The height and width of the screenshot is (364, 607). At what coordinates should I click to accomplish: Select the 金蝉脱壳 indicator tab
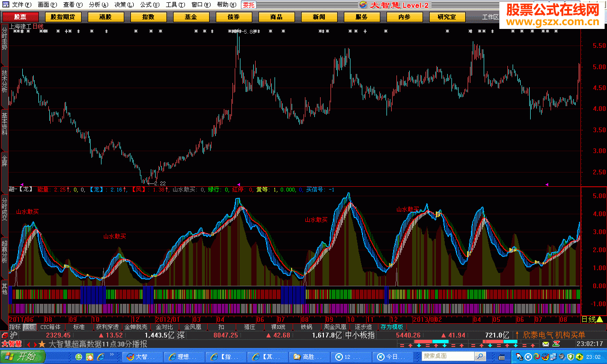135,327
